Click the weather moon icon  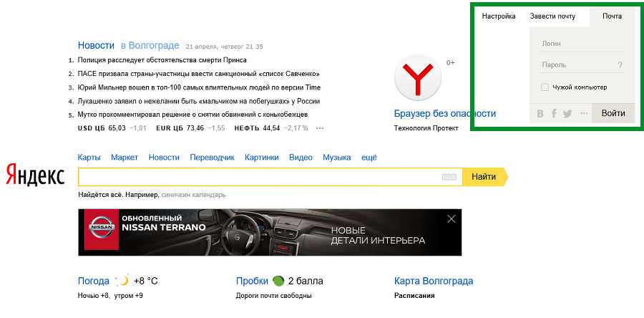[122, 280]
